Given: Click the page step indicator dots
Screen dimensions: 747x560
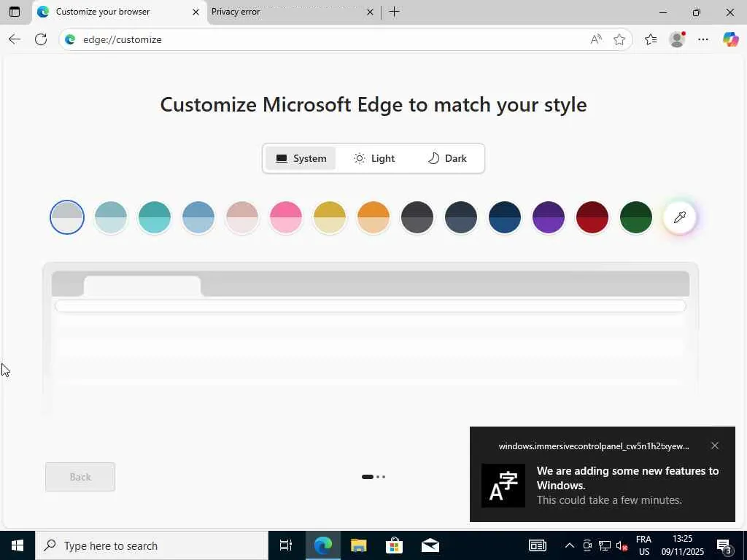Looking at the screenshot, I should click(373, 477).
